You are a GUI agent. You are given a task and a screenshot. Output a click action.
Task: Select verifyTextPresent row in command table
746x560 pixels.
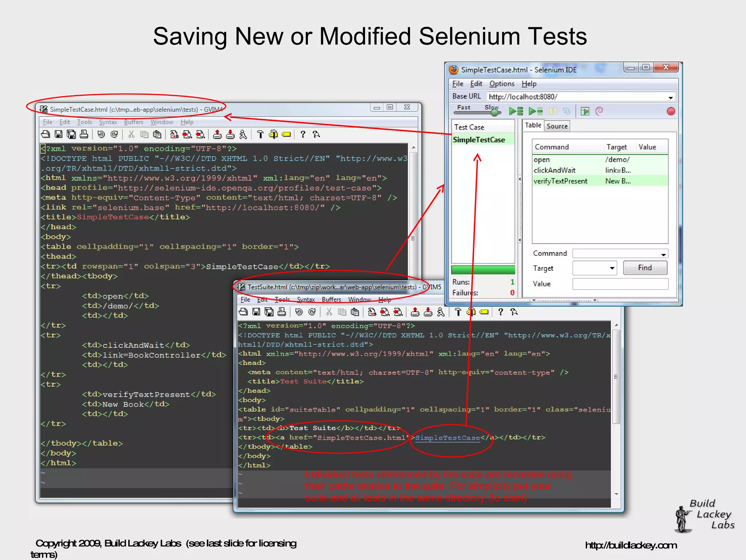click(x=560, y=181)
